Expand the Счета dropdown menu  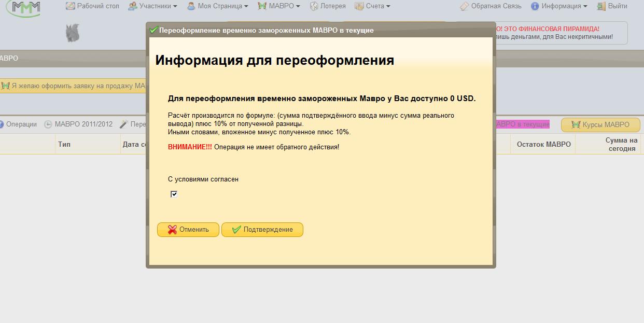372,6
